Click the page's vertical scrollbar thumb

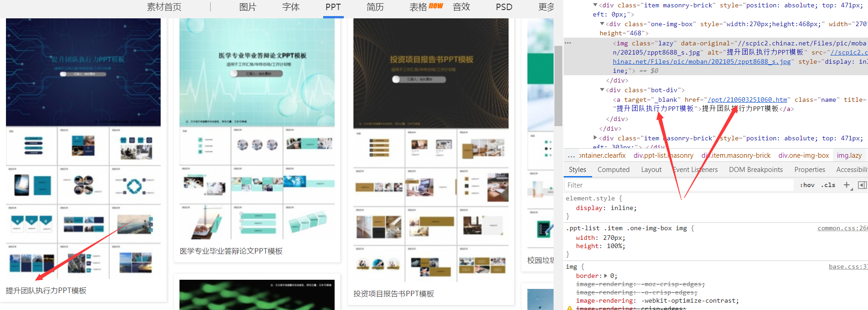[558, 86]
